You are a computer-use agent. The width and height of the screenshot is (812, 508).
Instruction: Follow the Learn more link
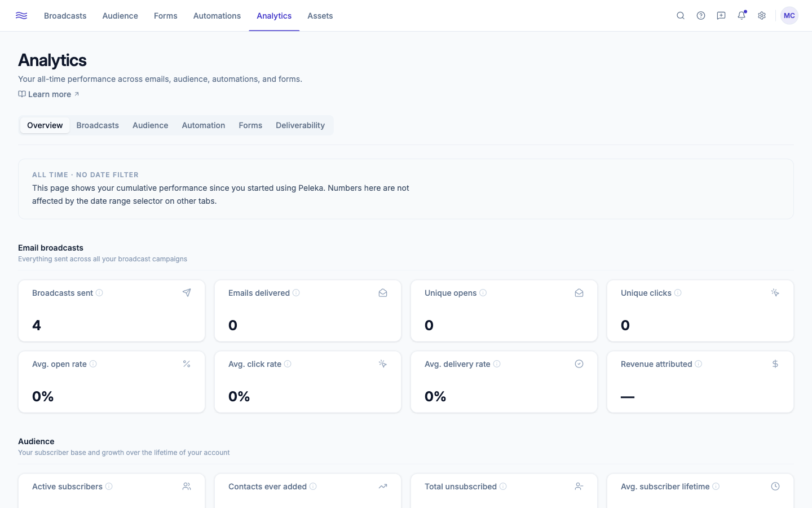pyautogui.click(x=49, y=94)
